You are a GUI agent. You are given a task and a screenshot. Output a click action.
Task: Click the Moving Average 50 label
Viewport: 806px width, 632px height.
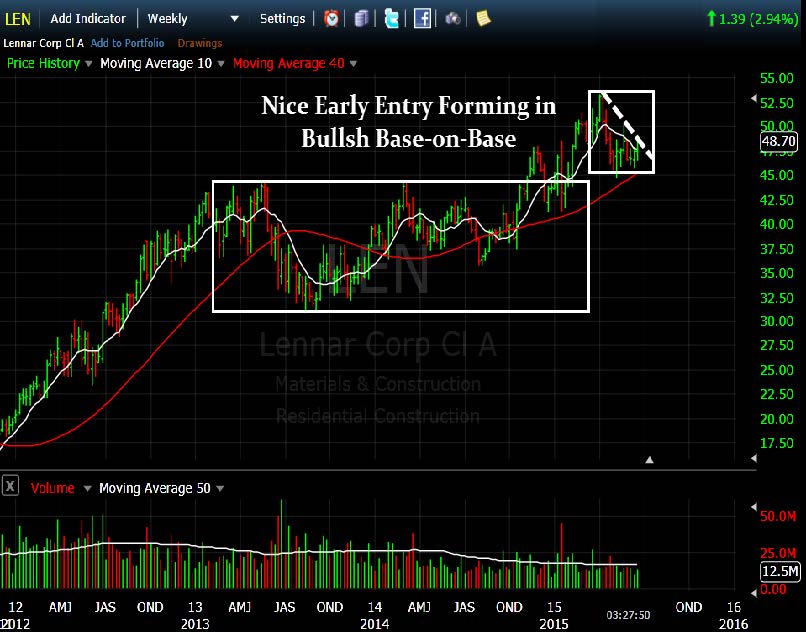click(155, 488)
